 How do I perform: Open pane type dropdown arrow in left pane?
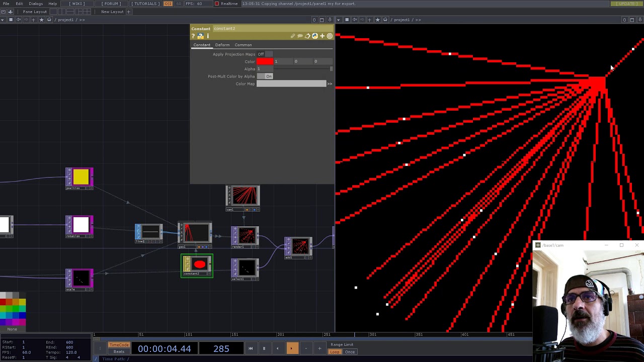click(x=4, y=20)
